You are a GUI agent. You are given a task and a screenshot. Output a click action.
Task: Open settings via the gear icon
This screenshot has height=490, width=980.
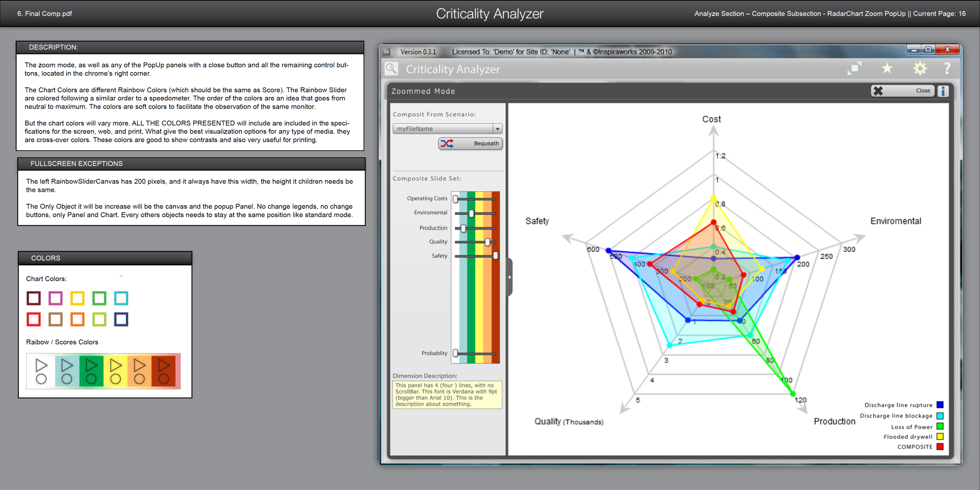pos(920,69)
